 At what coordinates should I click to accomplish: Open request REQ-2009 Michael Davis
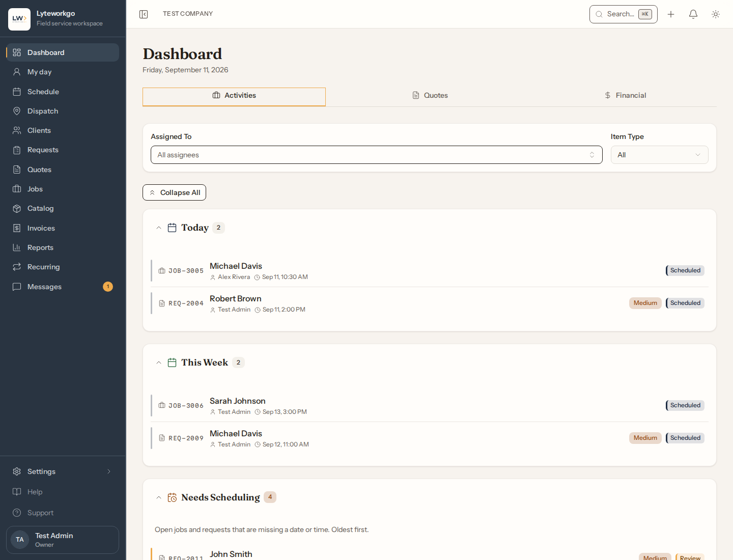pos(430,438)
